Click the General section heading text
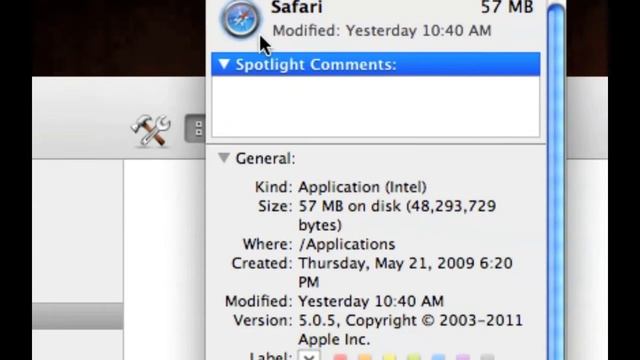This screenshot has width=640, height=360. [265, 158]
